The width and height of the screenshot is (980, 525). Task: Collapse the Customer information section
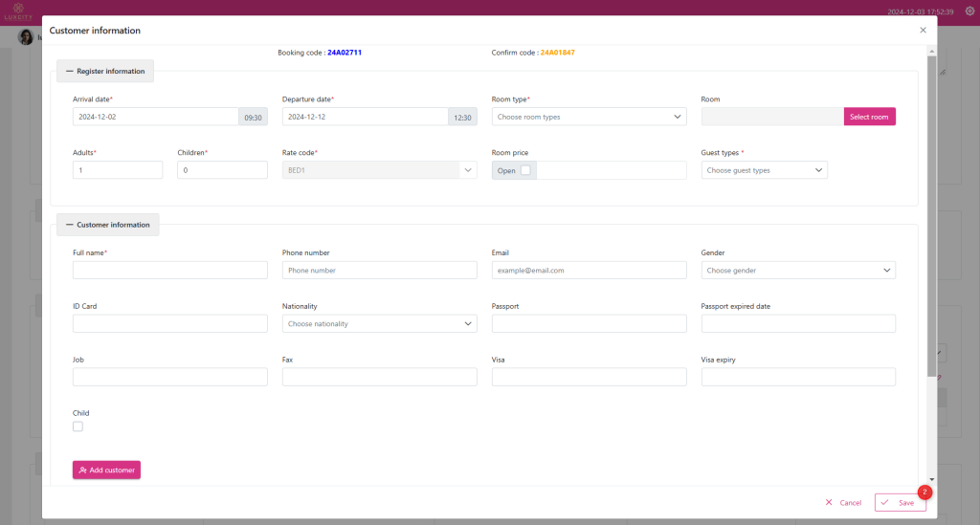107,225
